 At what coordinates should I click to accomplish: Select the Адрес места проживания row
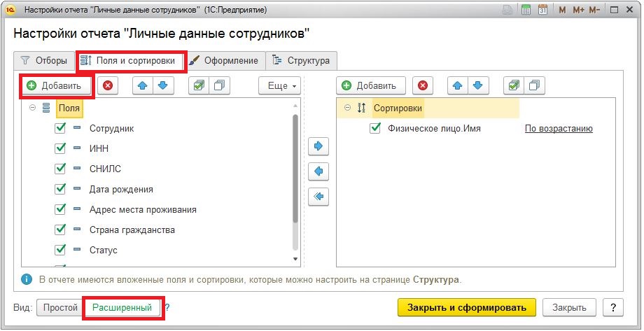(156, 209)
